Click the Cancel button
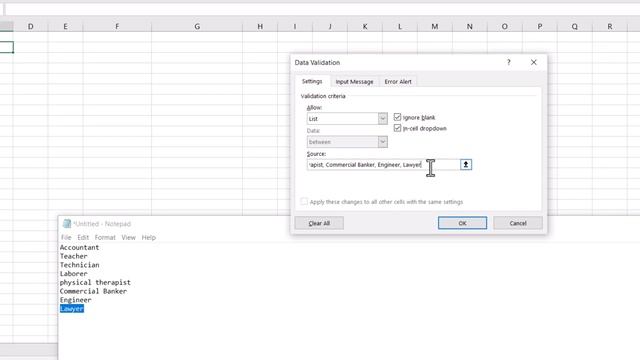The image size is (640, 360). click(x=518, y=223)
